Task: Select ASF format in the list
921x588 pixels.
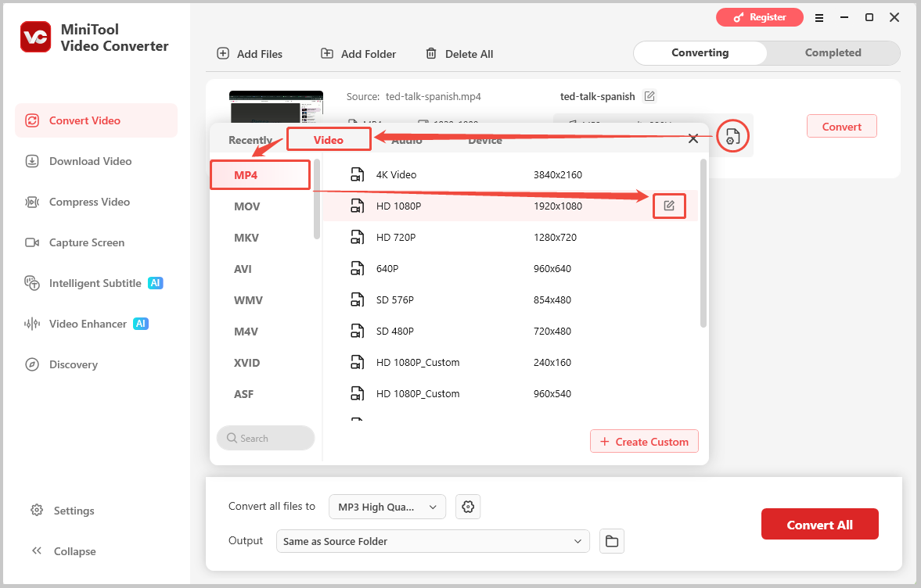Action: tap(261, 394)
